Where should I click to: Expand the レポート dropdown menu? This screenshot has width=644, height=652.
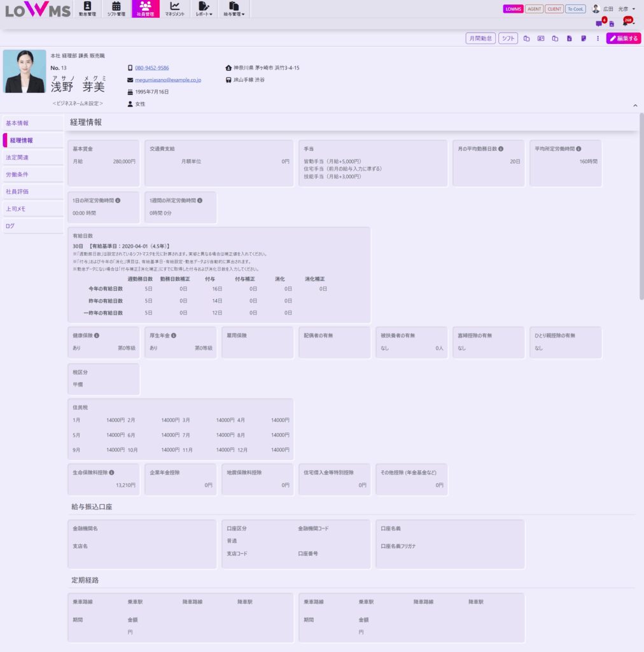204,9
